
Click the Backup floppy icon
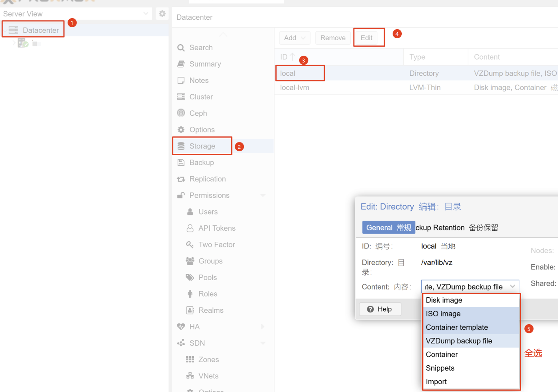click(x=181, y=162)
